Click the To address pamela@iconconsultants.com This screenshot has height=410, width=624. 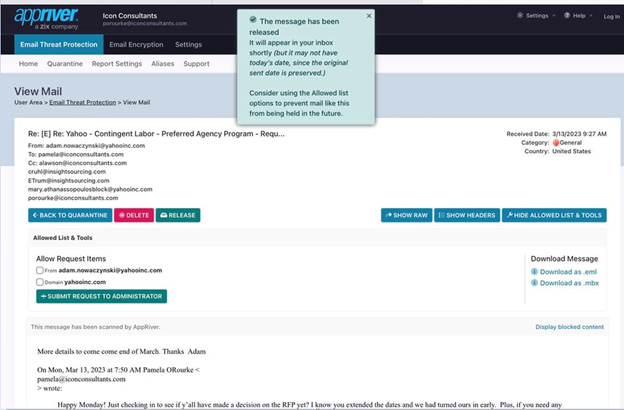(81, 154)
